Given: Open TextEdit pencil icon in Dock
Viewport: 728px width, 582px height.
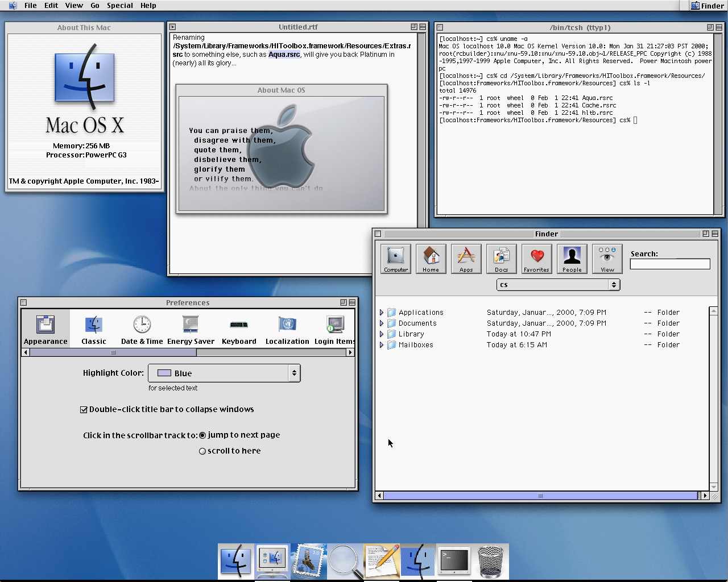Looking at the screenshot, I should pos(382,561).
